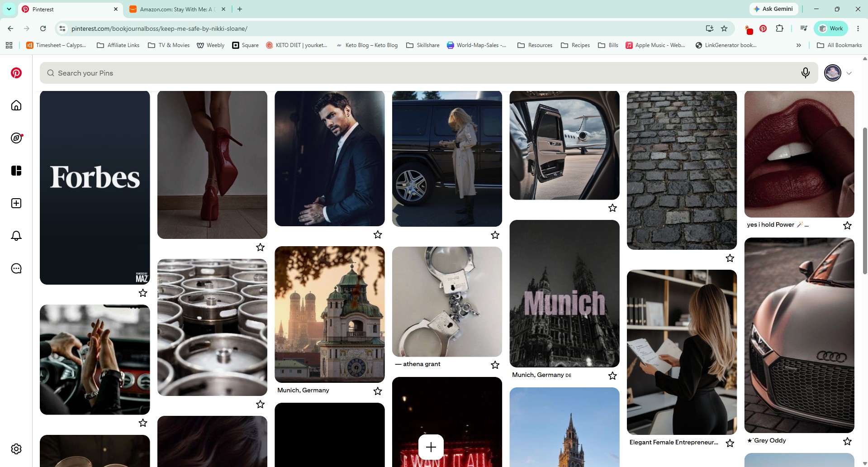This screenshot has height=467, width=868.
Task: Toggle the star on athena grant pin
Action: click(495, 365)
